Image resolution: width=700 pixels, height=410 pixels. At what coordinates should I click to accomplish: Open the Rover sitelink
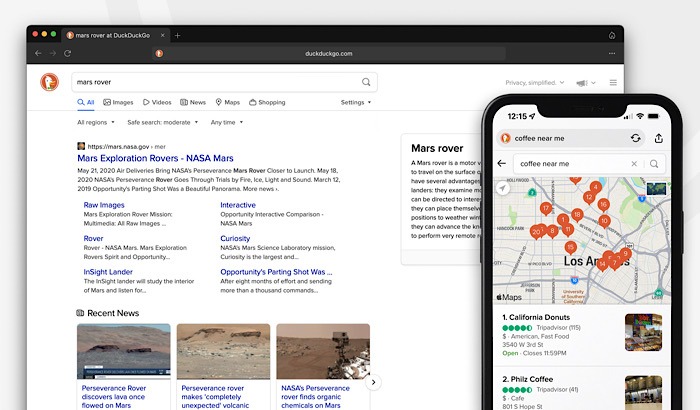[93, 238]
